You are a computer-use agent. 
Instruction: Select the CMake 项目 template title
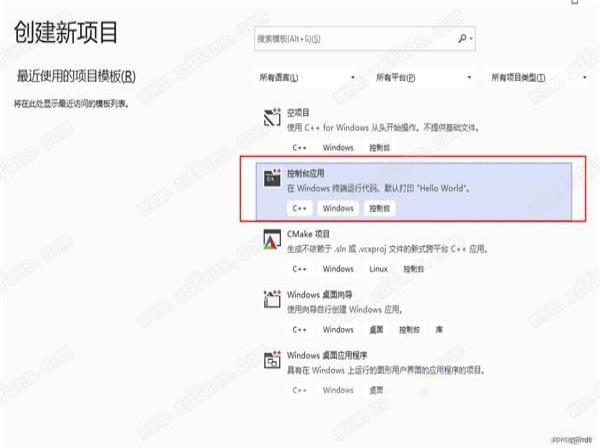click(x=308, y=234)
